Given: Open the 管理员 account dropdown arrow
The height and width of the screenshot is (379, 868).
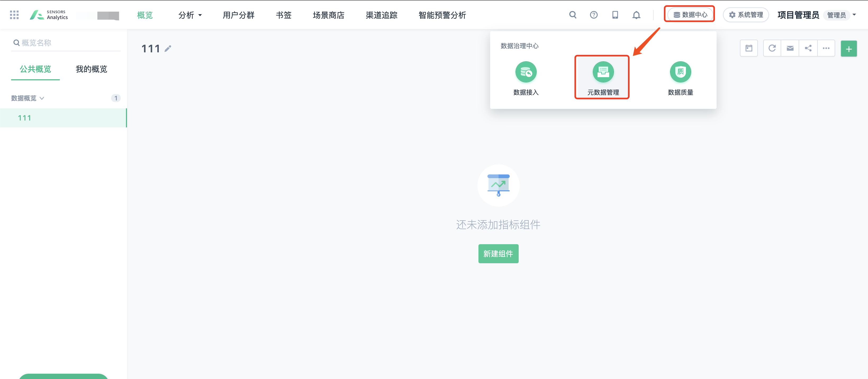Looking at the screenshot, I should 854,15.
